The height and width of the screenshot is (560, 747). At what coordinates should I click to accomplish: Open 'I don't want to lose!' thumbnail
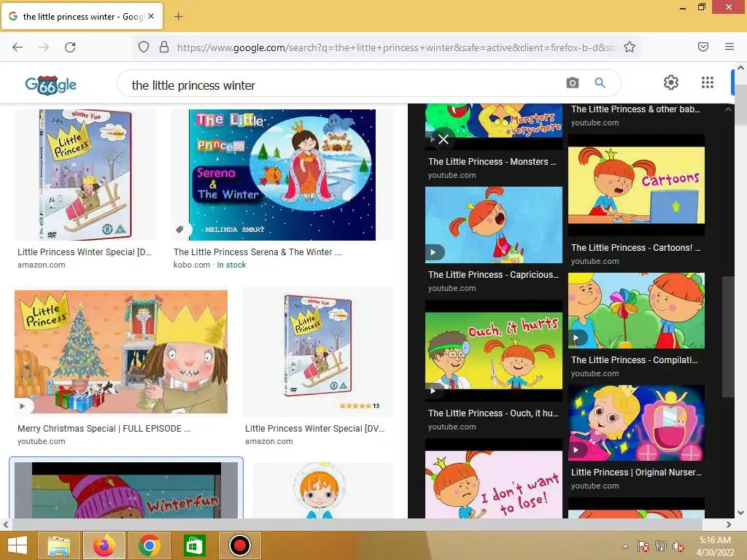(494, 484)
